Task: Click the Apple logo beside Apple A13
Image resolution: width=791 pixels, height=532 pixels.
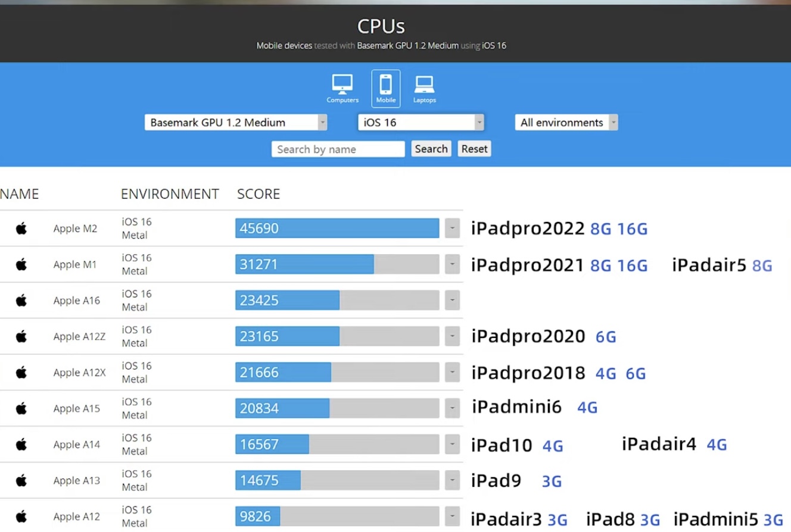Action: [x=21, y=480]
